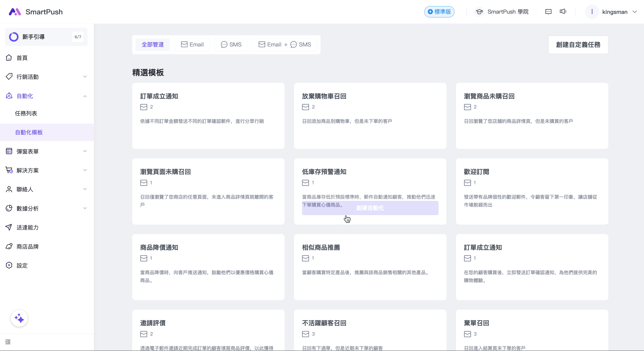
Task: Click the SmartPush logo icon
Action: point(15,12)
